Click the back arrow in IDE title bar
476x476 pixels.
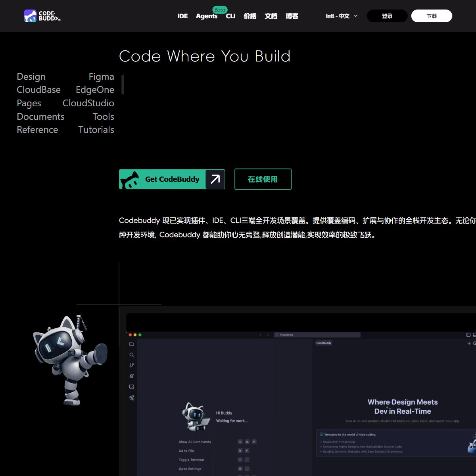(261, 335)
